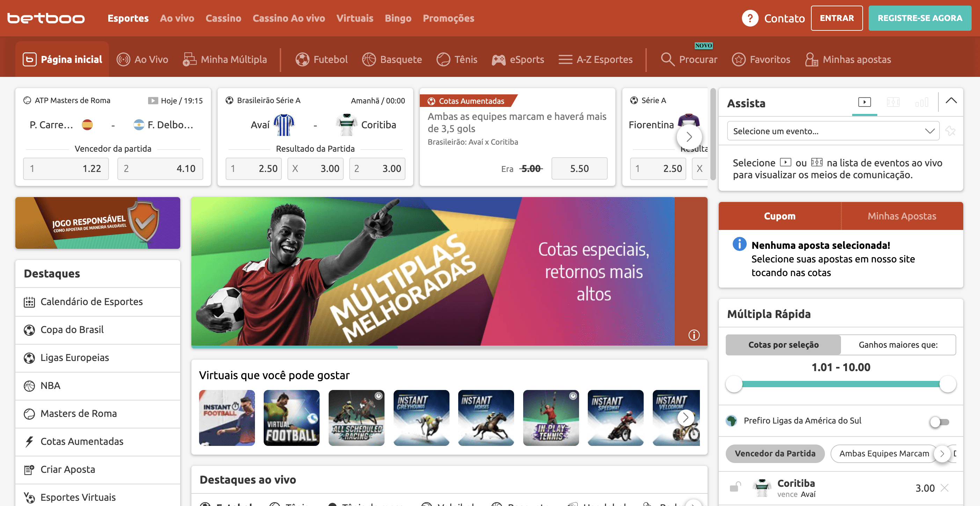Open Bingo in top menu

click(x=398, y=18)
